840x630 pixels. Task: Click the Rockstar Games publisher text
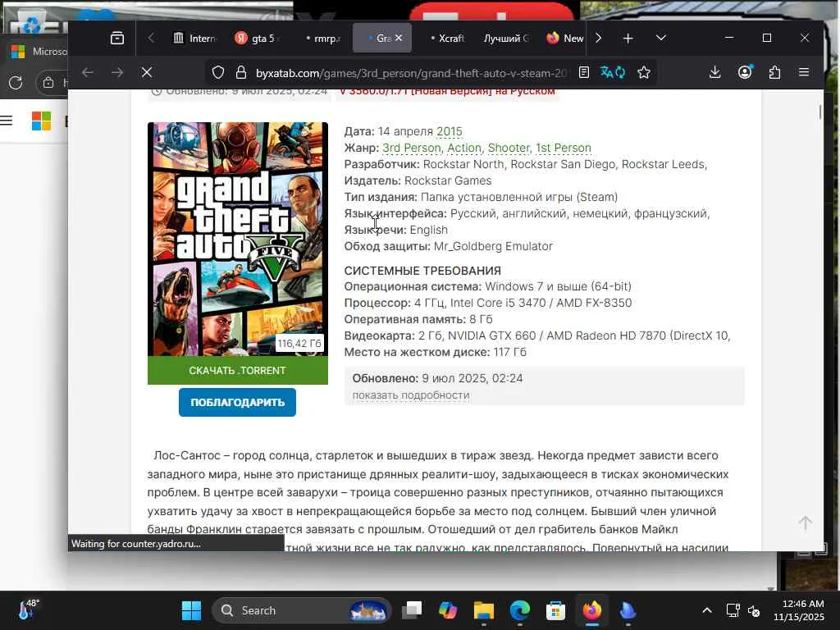tap(448, 180)
